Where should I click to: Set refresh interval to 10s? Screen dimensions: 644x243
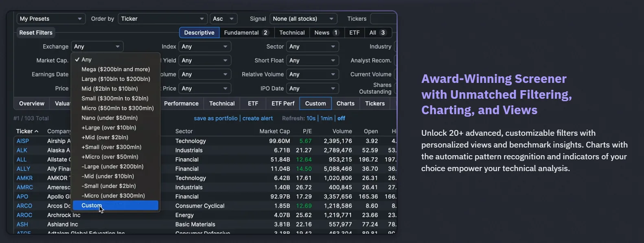point(311,118)
